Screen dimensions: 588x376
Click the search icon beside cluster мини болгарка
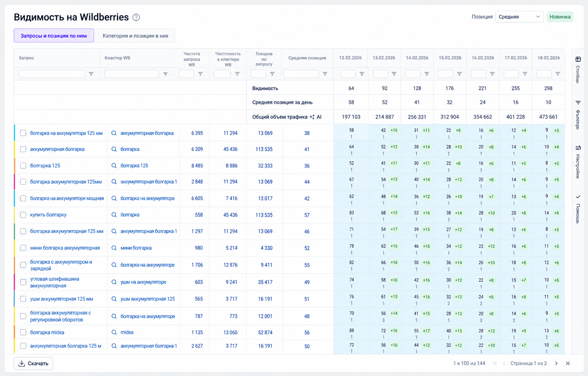pyautogui.click(x=114, y=248)
